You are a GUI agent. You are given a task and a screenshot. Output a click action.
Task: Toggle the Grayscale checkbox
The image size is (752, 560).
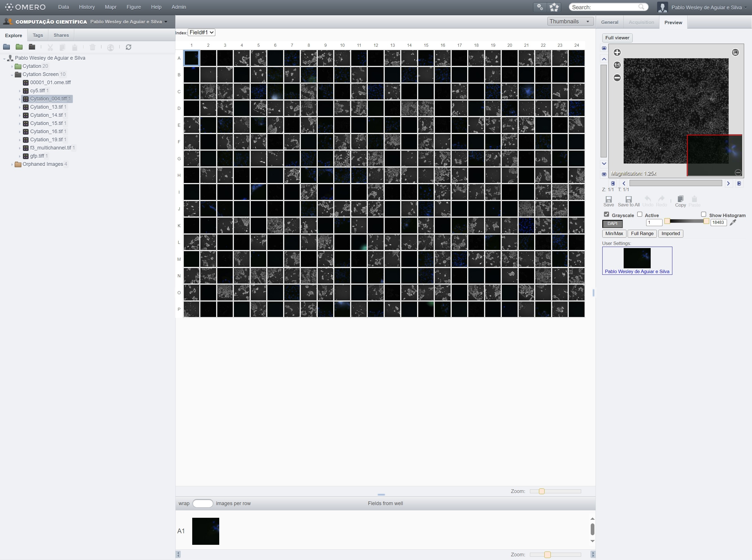click(x=607, y=214)
